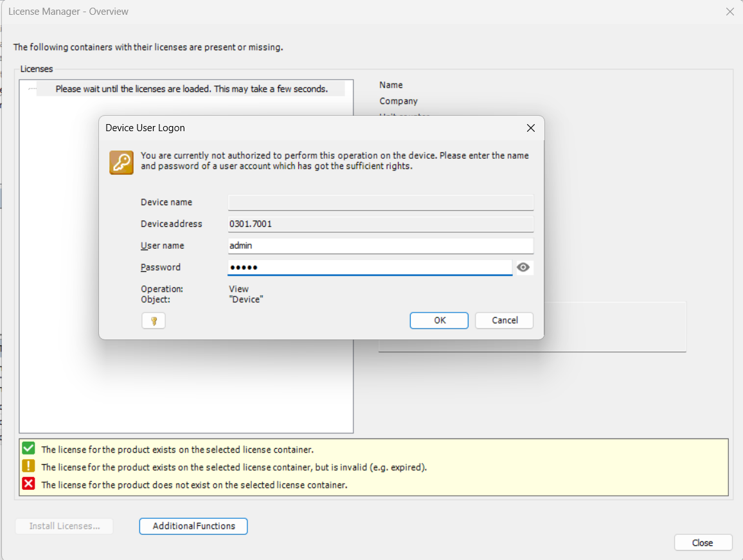Click the Device address field showing 0301.7001
Screen dimensions: 743x560
pos(380,224)
